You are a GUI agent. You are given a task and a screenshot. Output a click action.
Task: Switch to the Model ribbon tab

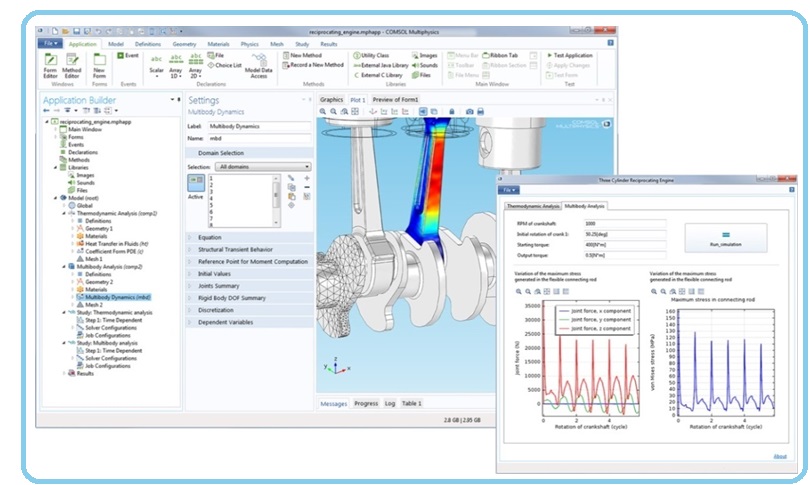coord(116,44)
